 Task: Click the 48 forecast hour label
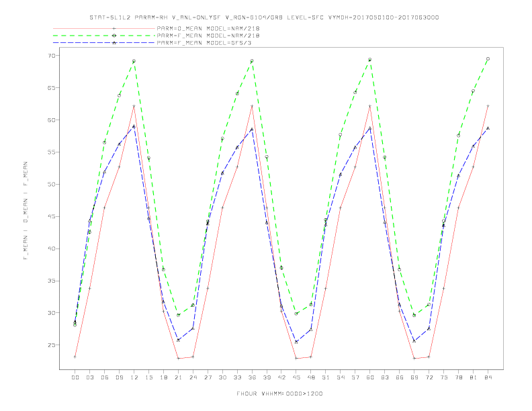[x=311, y=377]
